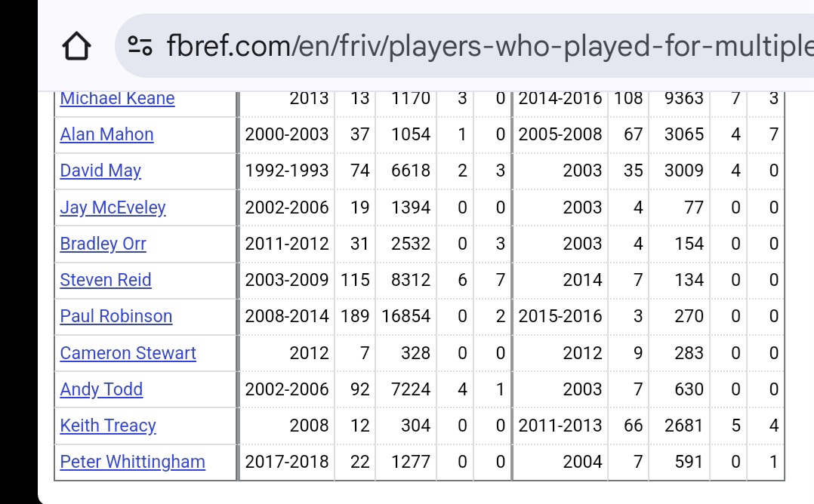Follow the Bradley Orr link
Screen dimensions: 814x504
(x=103, y=244)
